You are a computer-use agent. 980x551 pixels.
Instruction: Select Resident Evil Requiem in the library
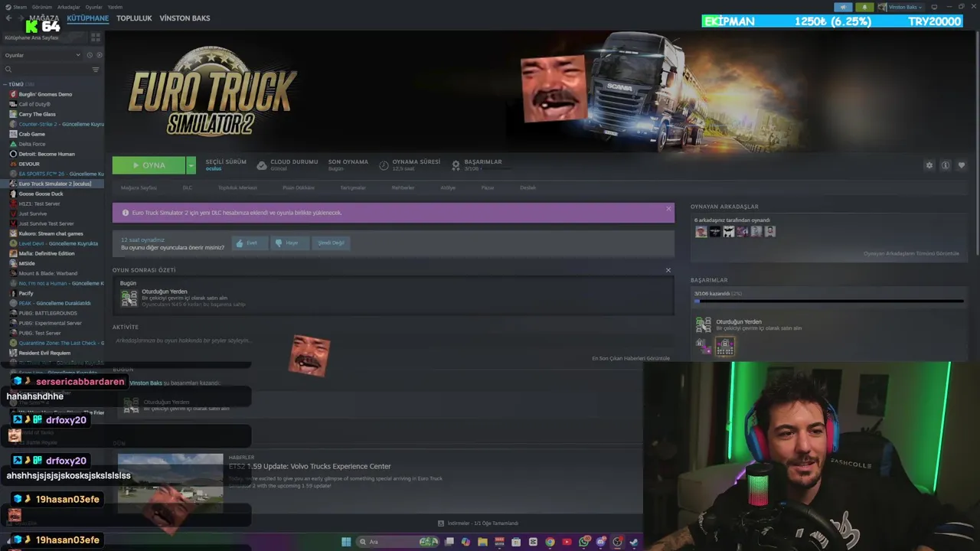[44, 353]
